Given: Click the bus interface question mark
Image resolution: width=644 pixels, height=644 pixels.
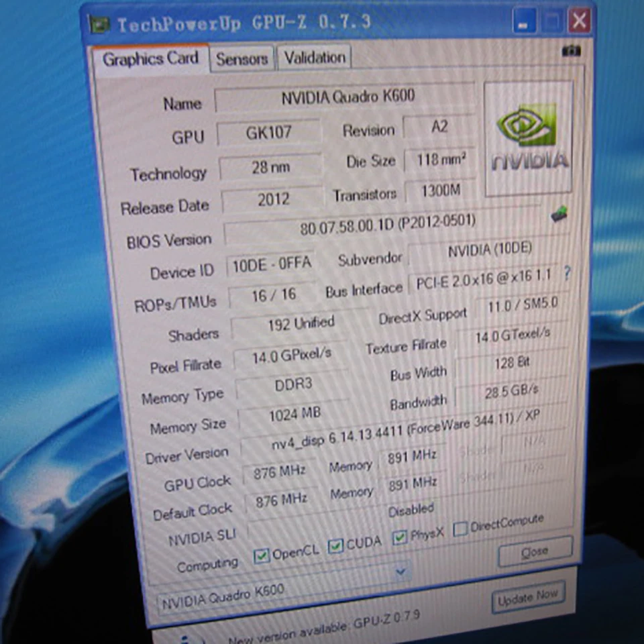Looking at the screenshot, I should (x=568, y=273).
